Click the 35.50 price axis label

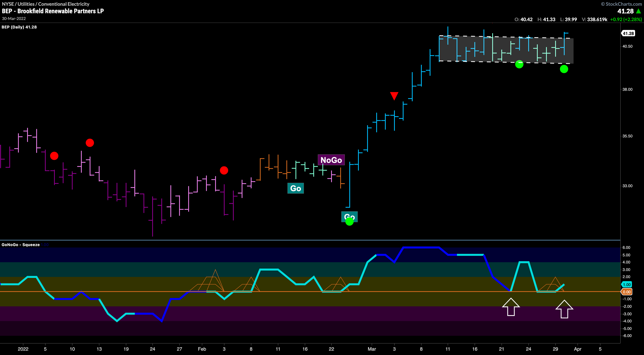628,136
